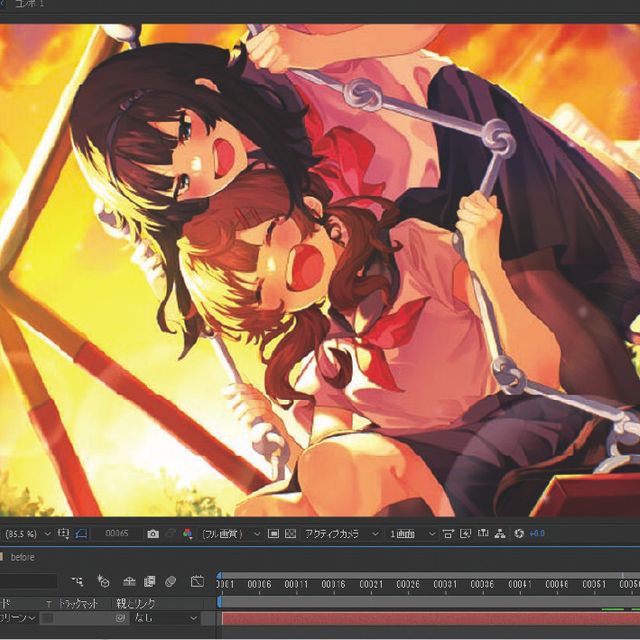Select the コンポ 1 viewer tab
The width and height of the screenshot is (640, 640).
tap(29, 4)
